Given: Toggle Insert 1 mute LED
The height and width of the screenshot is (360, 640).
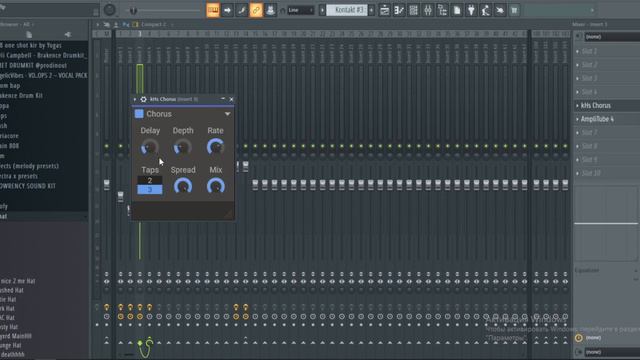Looking at the screenshot, I should (x=120, y=146).
